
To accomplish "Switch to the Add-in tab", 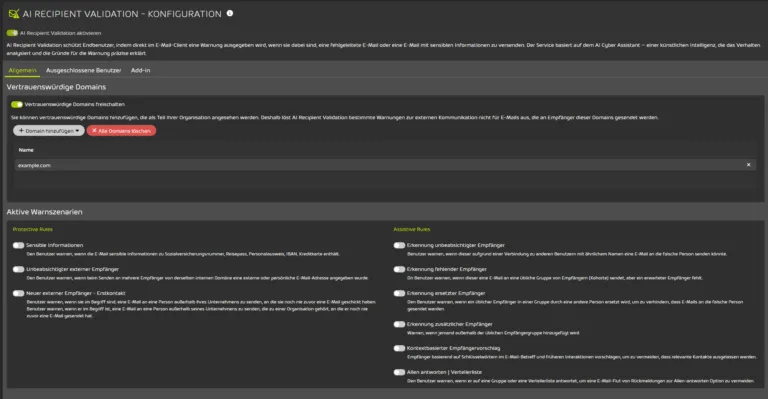I will 141,70.
